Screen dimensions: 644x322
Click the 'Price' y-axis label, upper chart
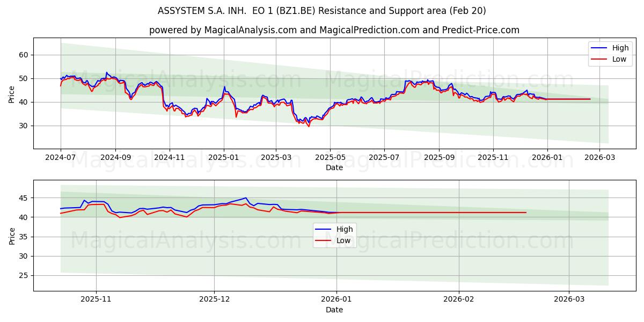point(12,93)
